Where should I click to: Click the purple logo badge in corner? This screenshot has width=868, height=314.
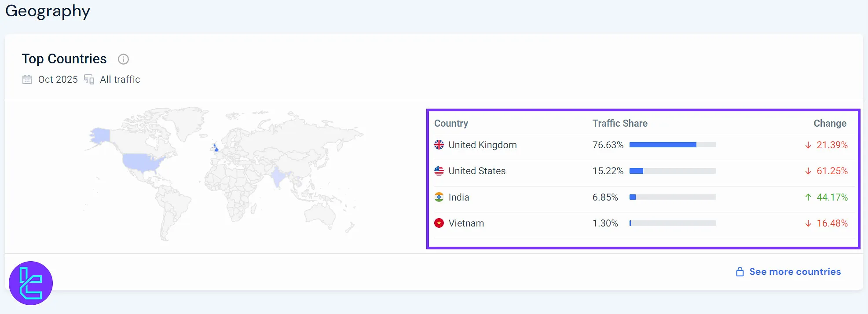click(31, 283)
